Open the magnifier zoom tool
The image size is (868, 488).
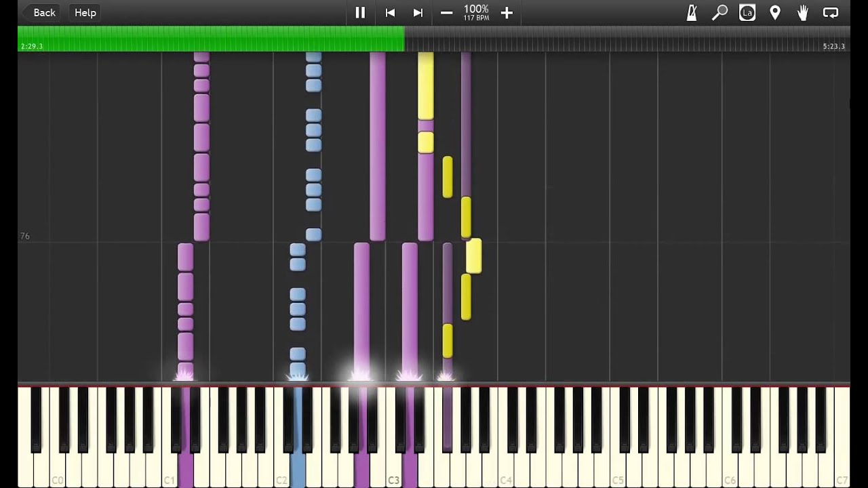click(719, 12)
